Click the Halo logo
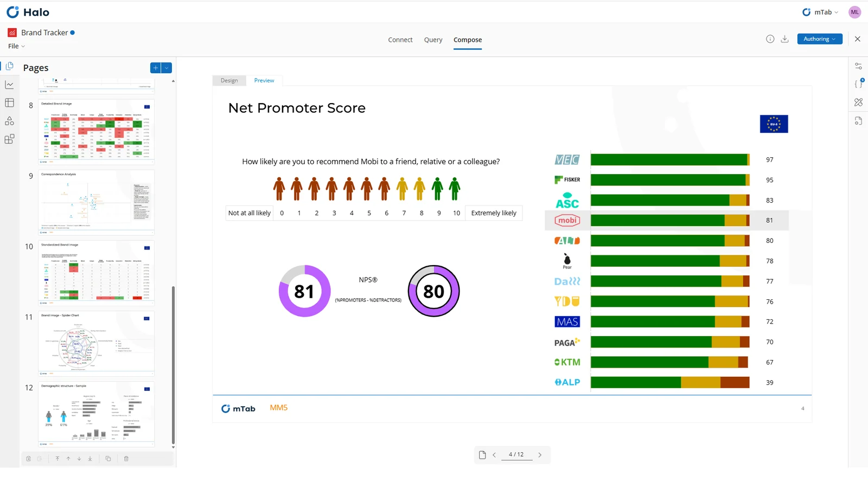The image size is (868, 488). pyautogui.click(x=28, y=12)
